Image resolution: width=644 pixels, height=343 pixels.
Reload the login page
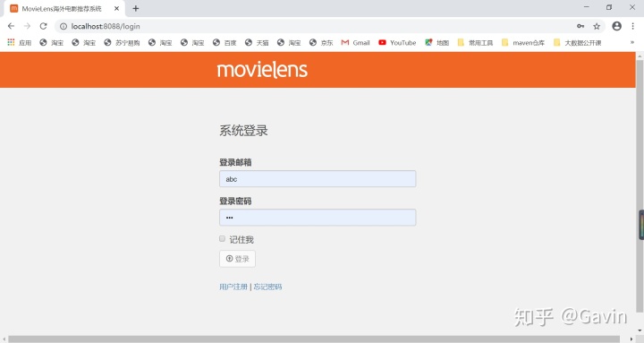[x=43, y=26]
